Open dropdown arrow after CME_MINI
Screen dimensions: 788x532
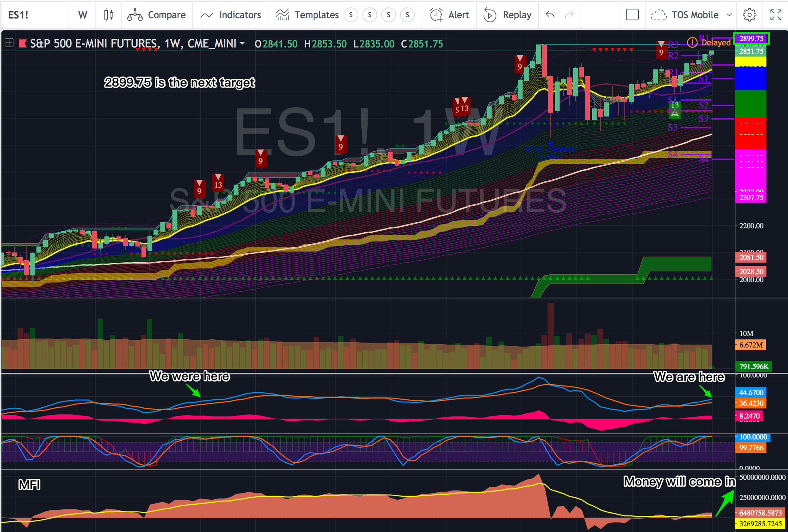[x=242, y=43]
